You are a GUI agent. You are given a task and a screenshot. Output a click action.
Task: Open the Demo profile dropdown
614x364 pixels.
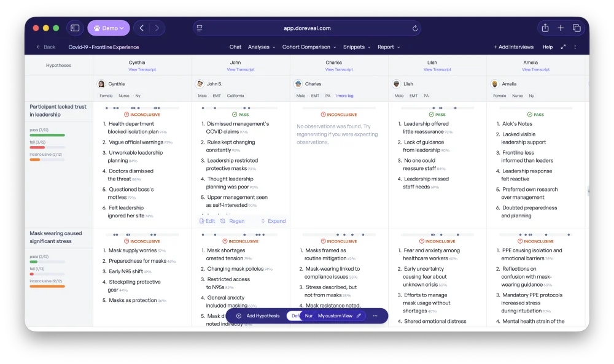tap(109, 28)
